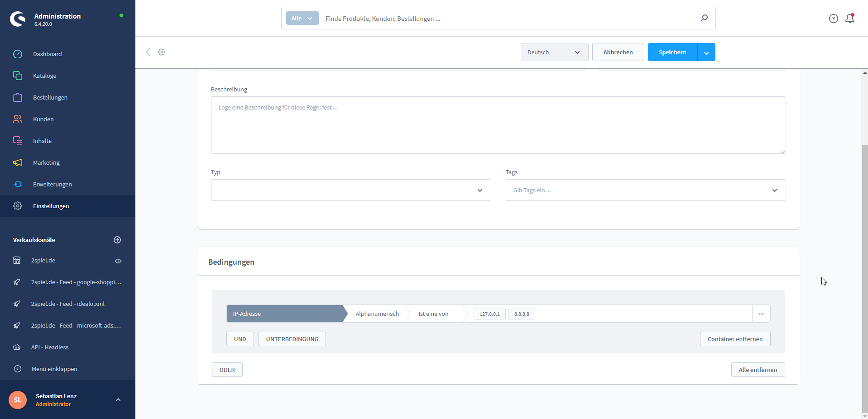
Task: Click the Menü einklappen arrow icon
Action: 18,369
